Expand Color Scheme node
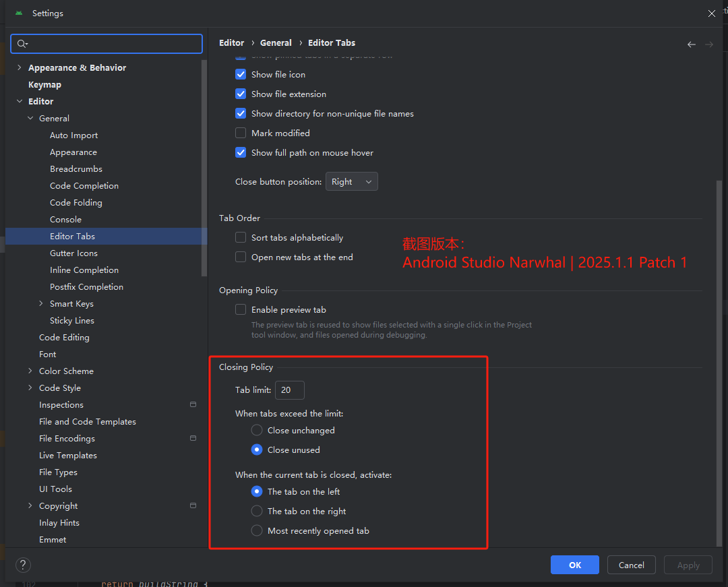 click(x=30, y=371)
